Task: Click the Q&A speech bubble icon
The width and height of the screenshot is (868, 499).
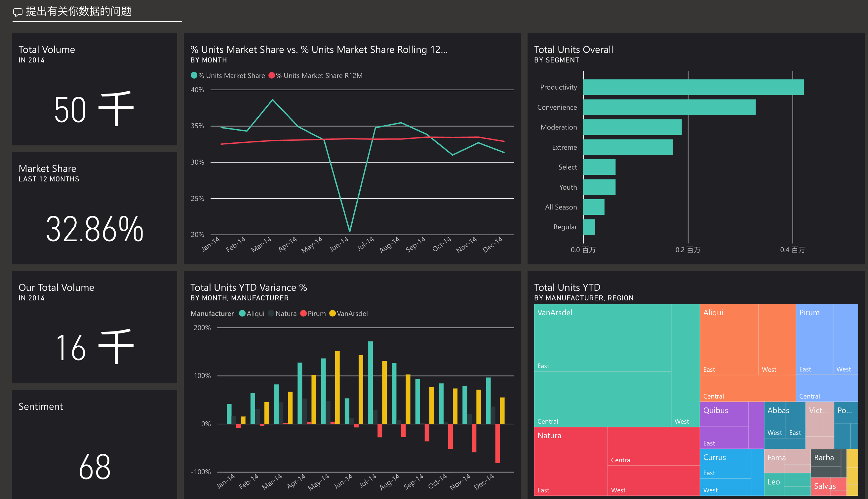Action: (18, 12)
